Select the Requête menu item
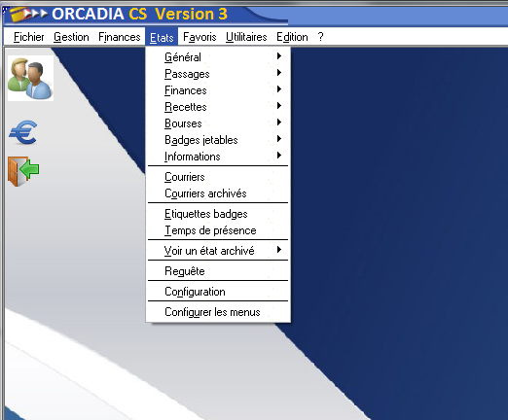 (218, 271)
